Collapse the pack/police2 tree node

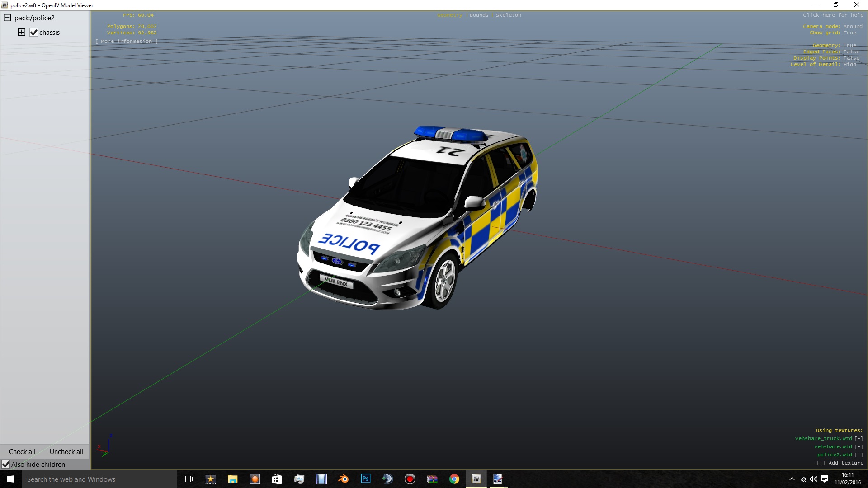pyautogui.click(x=7, y=18)
